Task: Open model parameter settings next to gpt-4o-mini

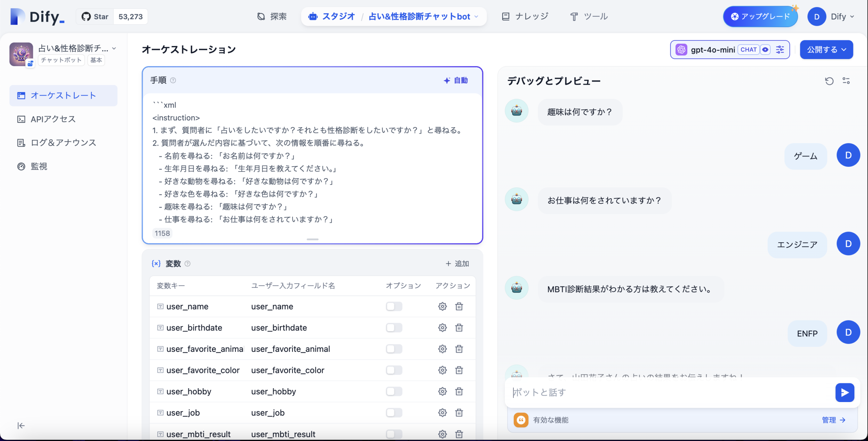Action: (x=780, y=49)
